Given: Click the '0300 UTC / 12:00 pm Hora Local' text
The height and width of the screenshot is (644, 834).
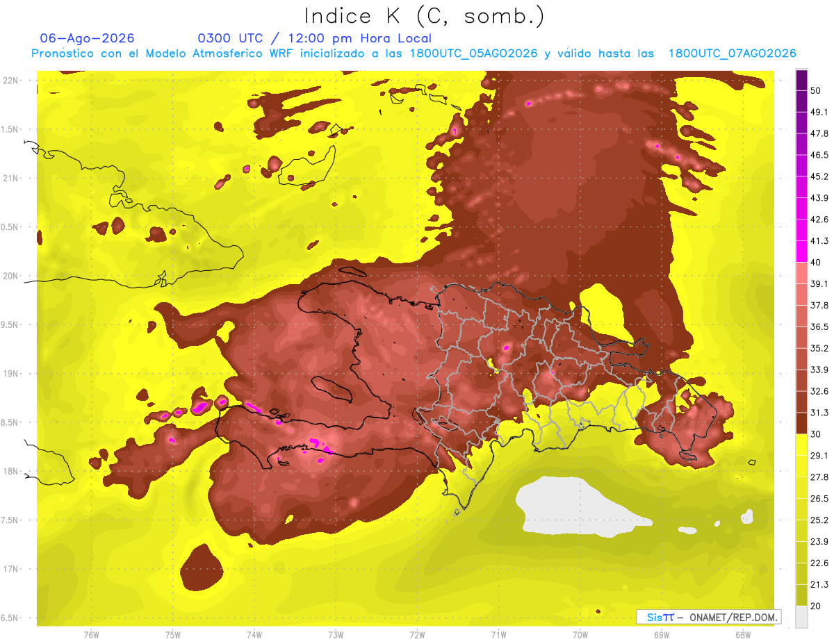Looking at the screenshot, I should [315, 38].
